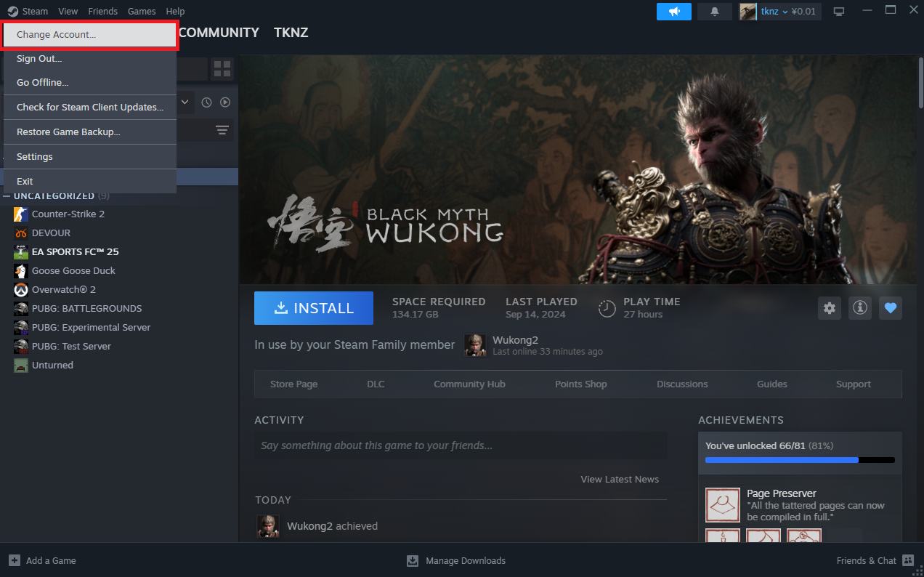This screenshot has height=577, width=924.
Task: Collapse the UNCATEGORIZED game group
Action: point(6,195)
